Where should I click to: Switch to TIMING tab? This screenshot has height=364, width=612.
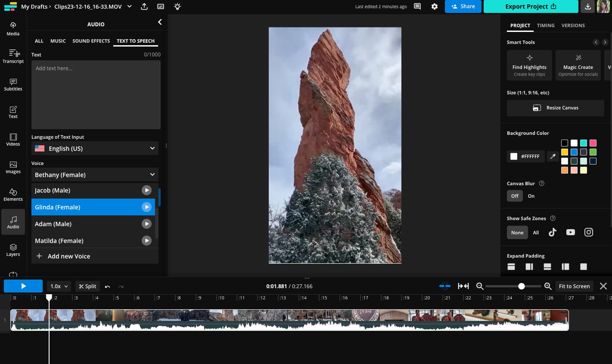point(546,25)
